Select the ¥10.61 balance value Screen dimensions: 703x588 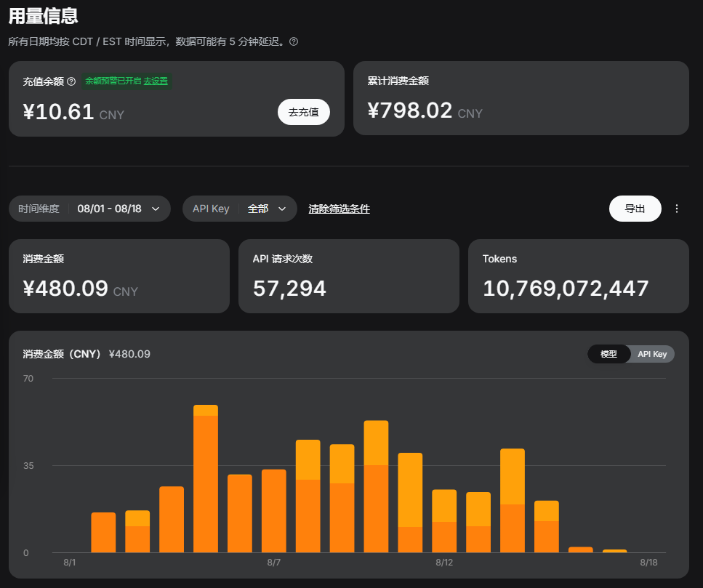tap(58, 112)
